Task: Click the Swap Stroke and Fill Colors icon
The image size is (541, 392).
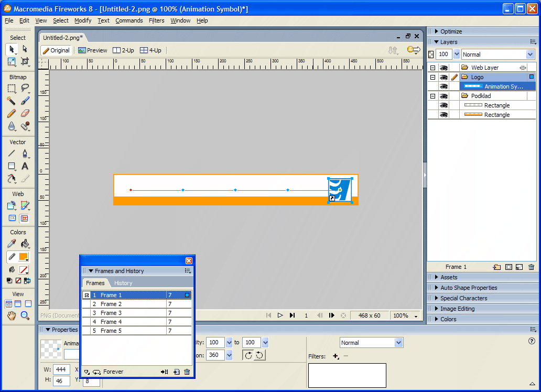Action: click(27, 280)
